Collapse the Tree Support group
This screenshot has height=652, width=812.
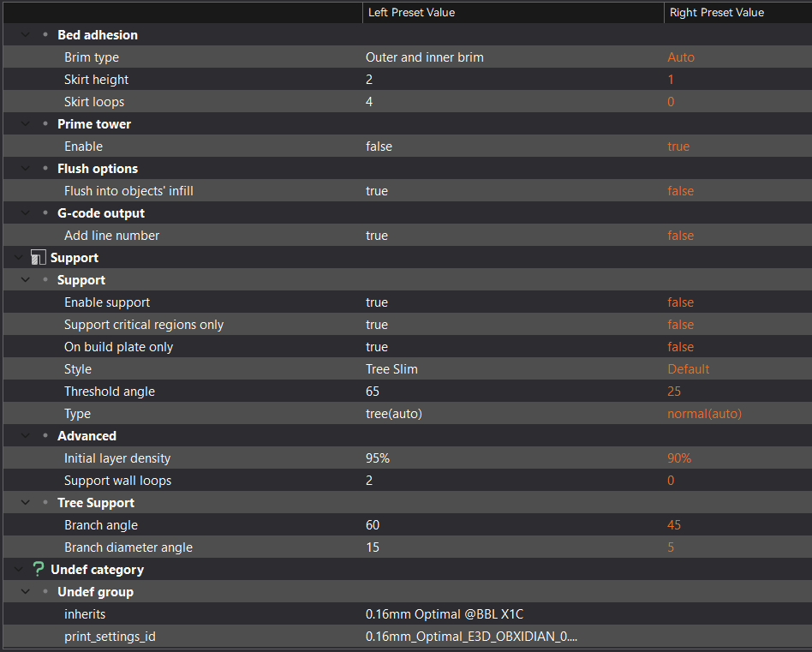click(25, 502)
